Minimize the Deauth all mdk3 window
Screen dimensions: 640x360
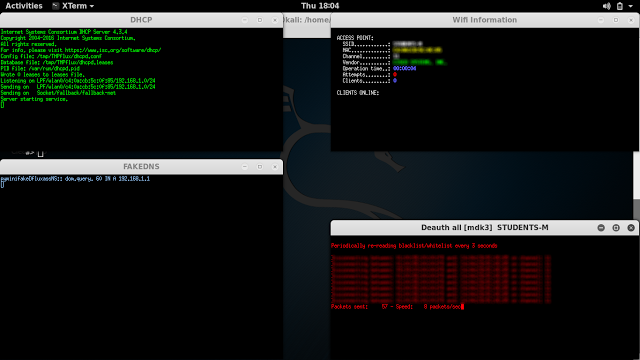(x=601, y=228)
